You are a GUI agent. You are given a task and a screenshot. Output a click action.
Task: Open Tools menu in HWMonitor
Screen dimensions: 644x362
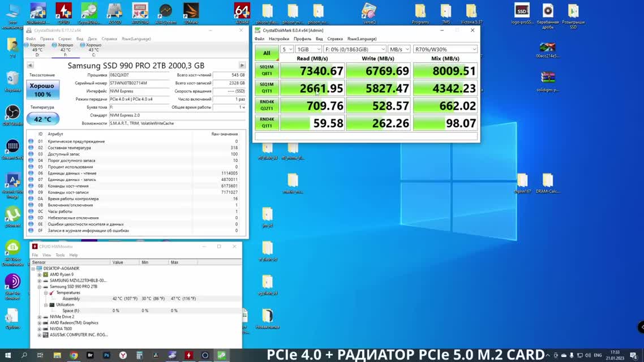pos(60,255)
